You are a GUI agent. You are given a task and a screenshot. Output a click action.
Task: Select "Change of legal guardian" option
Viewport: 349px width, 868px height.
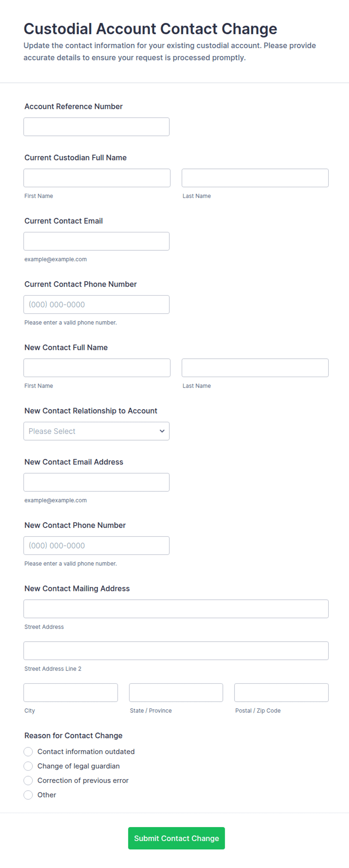(28, 766)
